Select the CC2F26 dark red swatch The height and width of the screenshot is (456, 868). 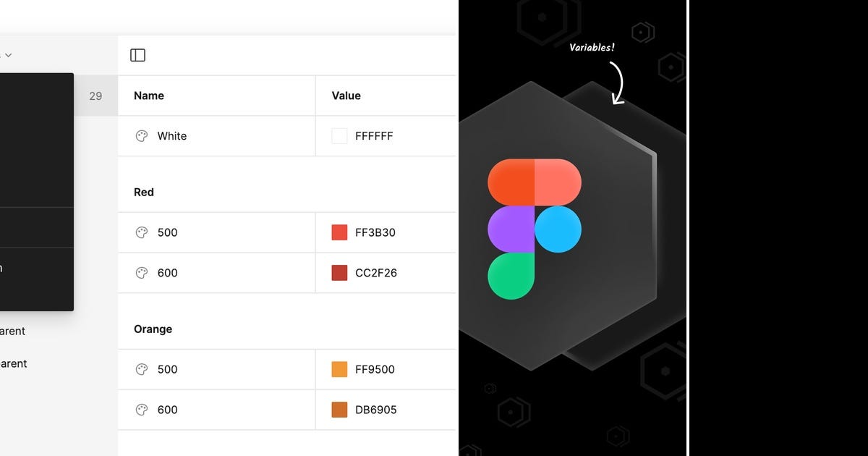339,273
